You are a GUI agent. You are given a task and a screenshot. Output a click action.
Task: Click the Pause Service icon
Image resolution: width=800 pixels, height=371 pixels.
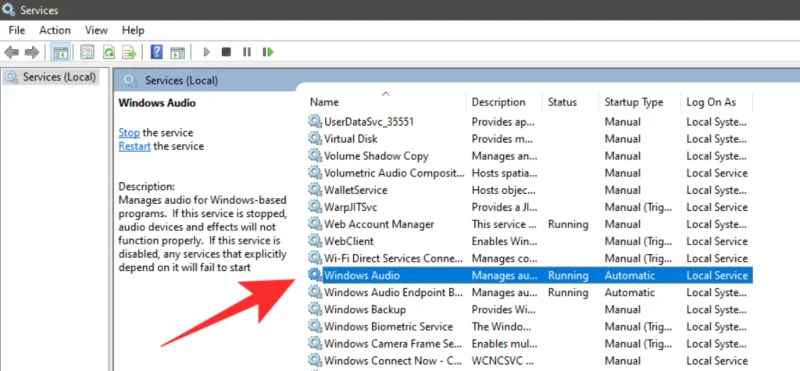click(247, 52)
